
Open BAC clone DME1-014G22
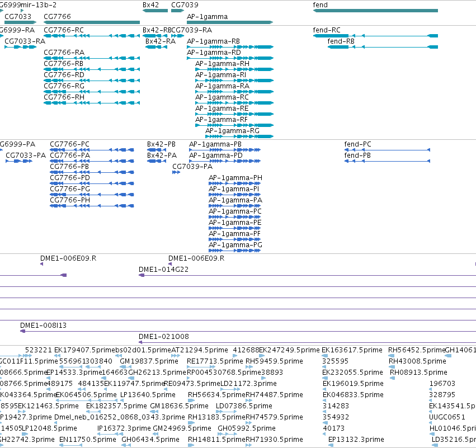[164, 269]
